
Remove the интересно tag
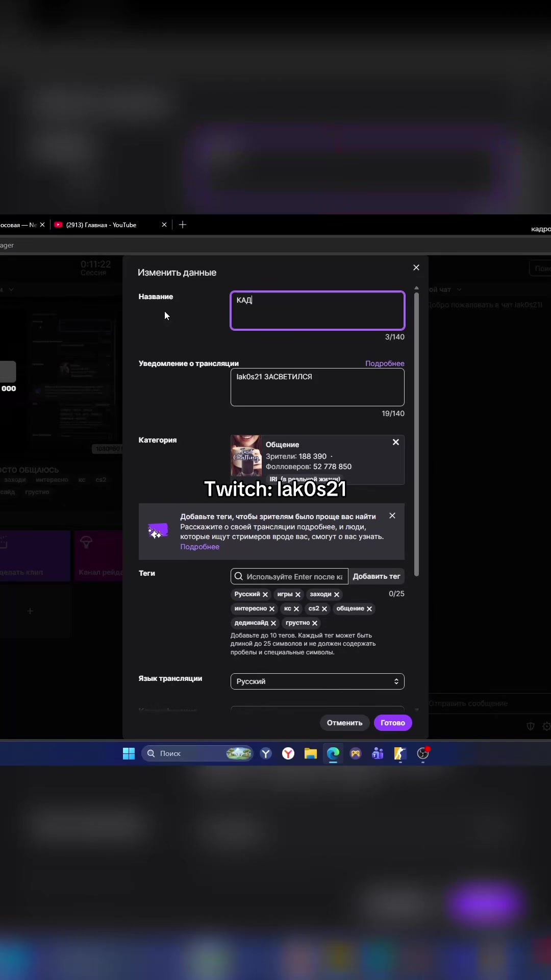[272, 609]
